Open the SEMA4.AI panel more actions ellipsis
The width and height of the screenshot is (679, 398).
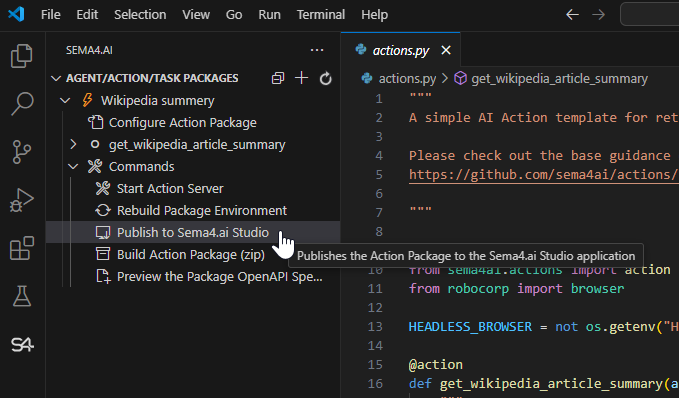[317, 50]
